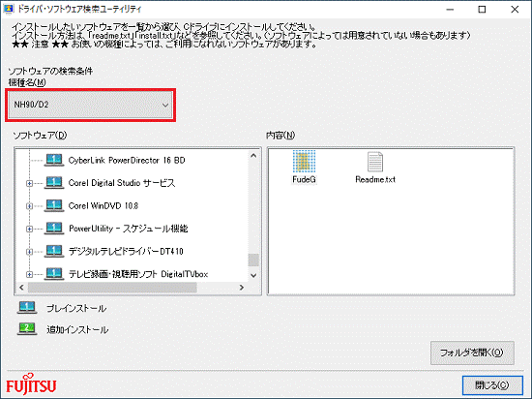The image size is (532, 399).
Task: Select デジタルテレビドライバーDT410 entry
Action: (x=126, y=251)
